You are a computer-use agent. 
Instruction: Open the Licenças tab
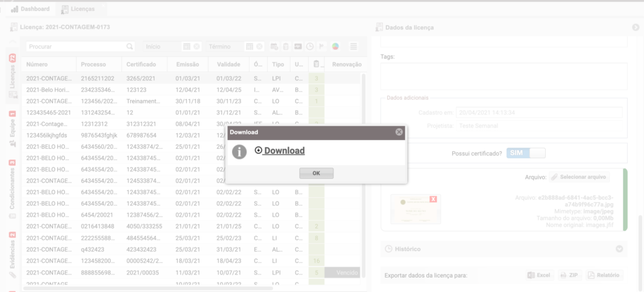pyautogui.click(x=78, y=9)
